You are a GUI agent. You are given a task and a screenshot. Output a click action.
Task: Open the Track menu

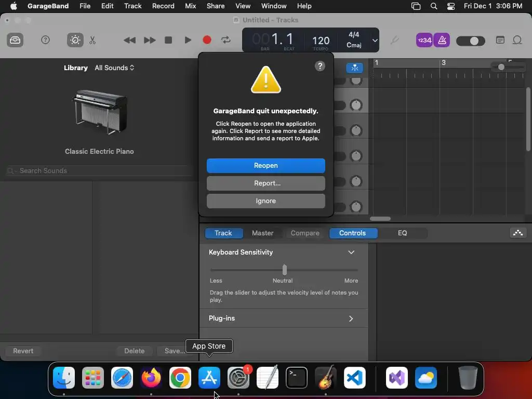[132, 6]
